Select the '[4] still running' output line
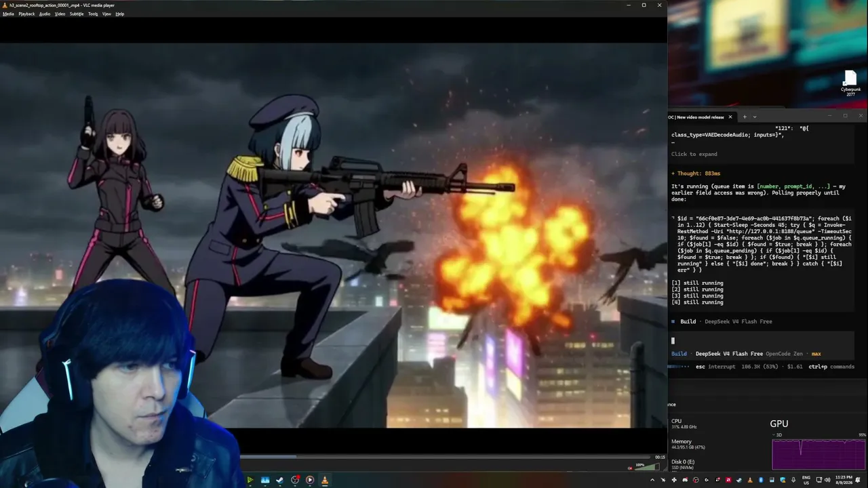868x488 pixels. click(x=697, y=302)
